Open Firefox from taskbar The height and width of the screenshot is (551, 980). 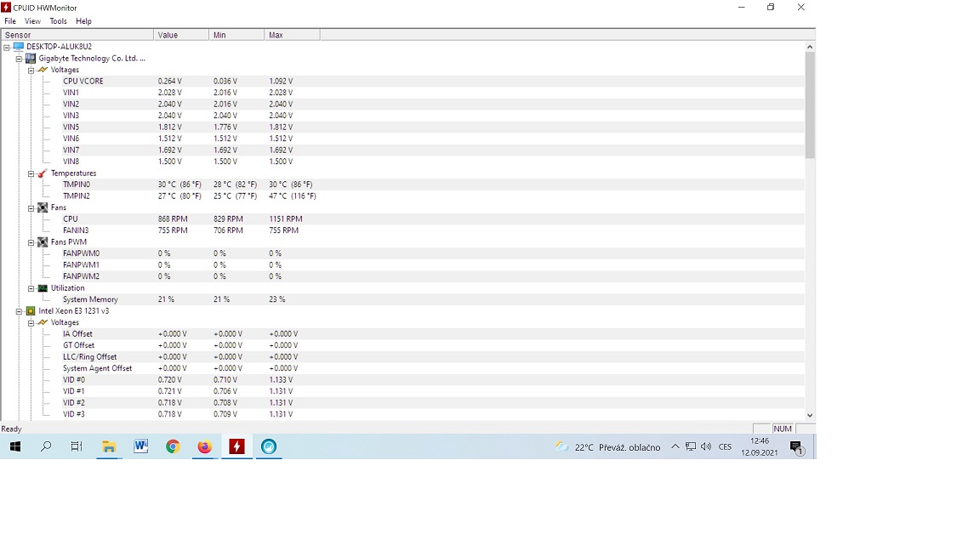click(204, 446)
